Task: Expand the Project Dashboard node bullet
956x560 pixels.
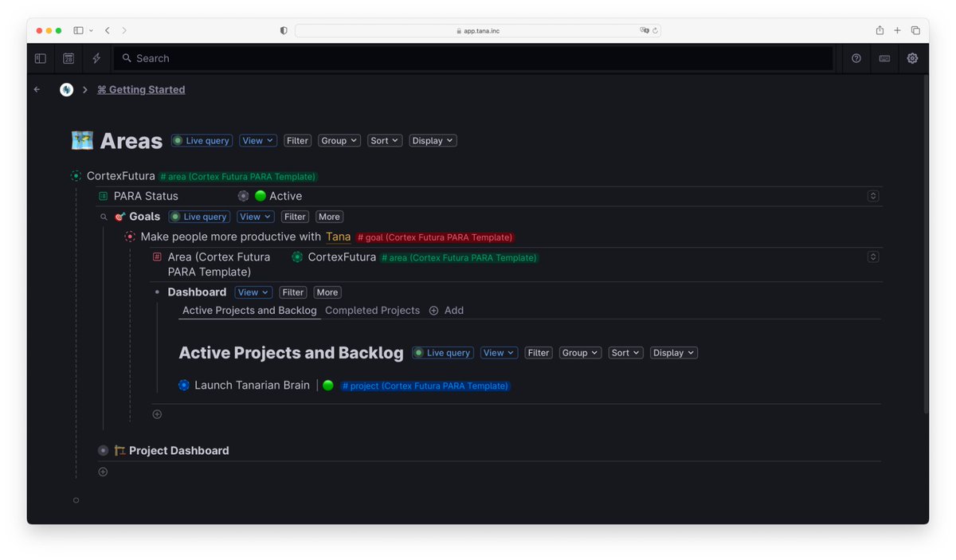Action: tap(104, 450)
